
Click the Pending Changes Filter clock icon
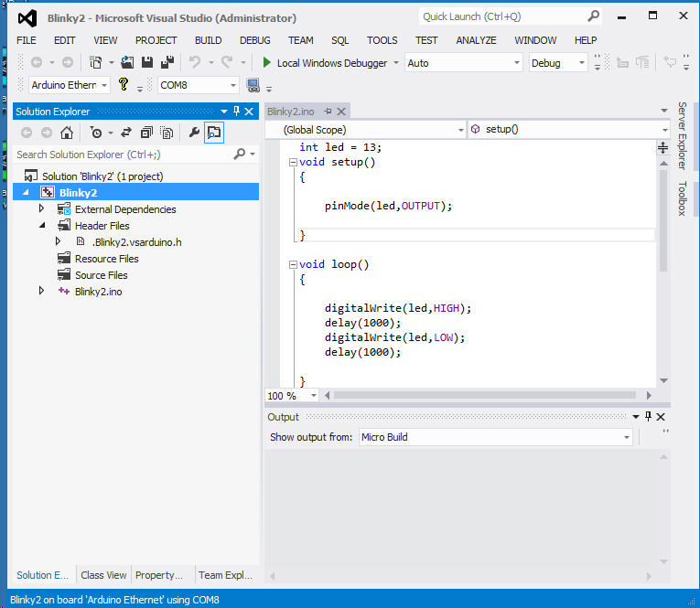click(95, 133)
